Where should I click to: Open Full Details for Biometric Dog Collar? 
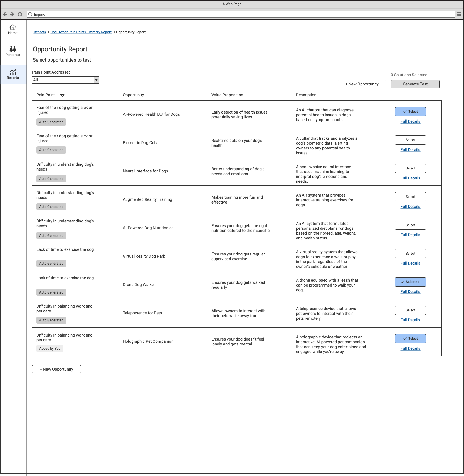[x=410, y=150]
